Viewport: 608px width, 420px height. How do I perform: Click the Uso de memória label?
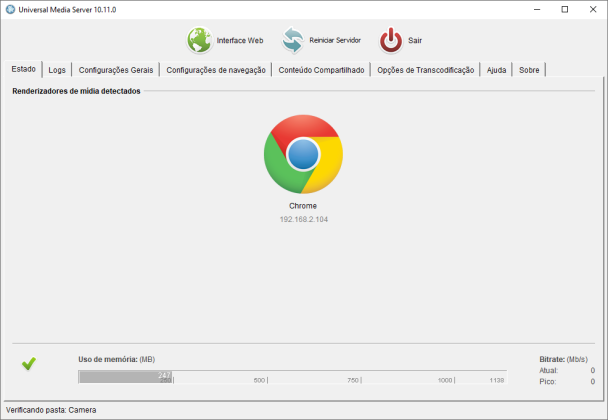117,360
